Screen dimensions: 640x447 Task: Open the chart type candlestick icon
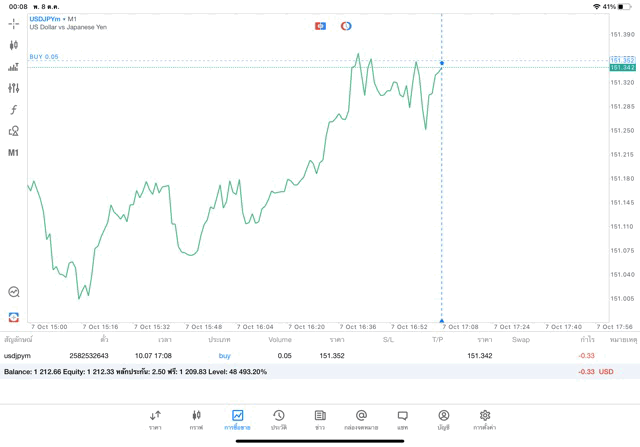pos(14,44)
